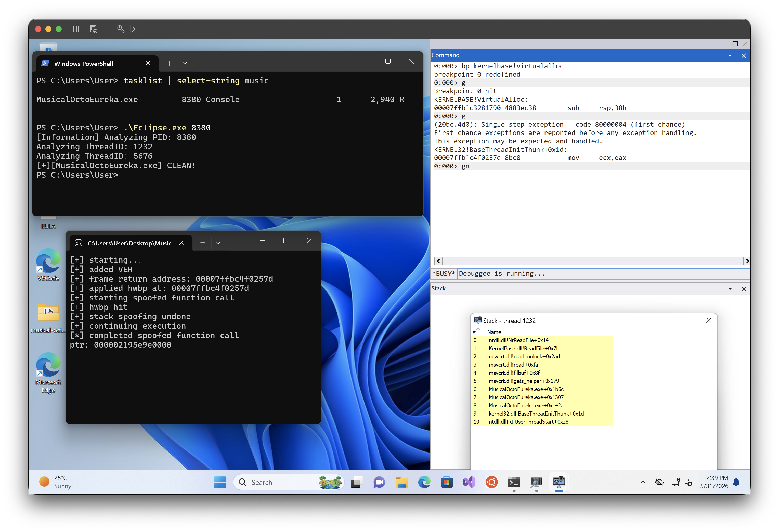Open the Ubuntu icon on the taskbar

point(491,482)
